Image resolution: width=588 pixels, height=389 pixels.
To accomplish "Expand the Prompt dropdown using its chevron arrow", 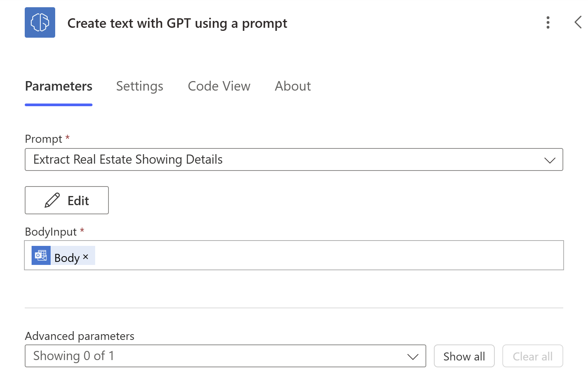I will click(x=550, y=160).
